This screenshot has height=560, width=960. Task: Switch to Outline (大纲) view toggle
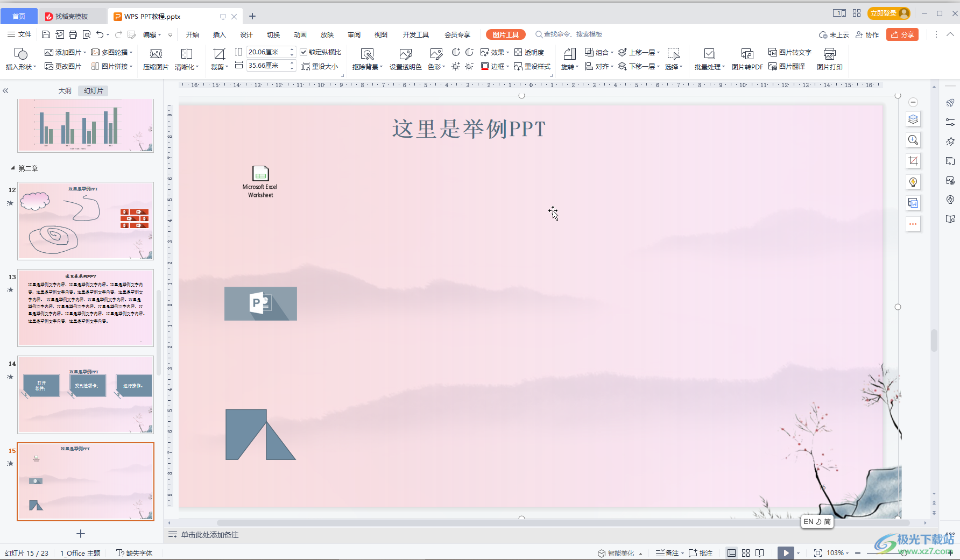pyautogui.click(x=65, y=91)
